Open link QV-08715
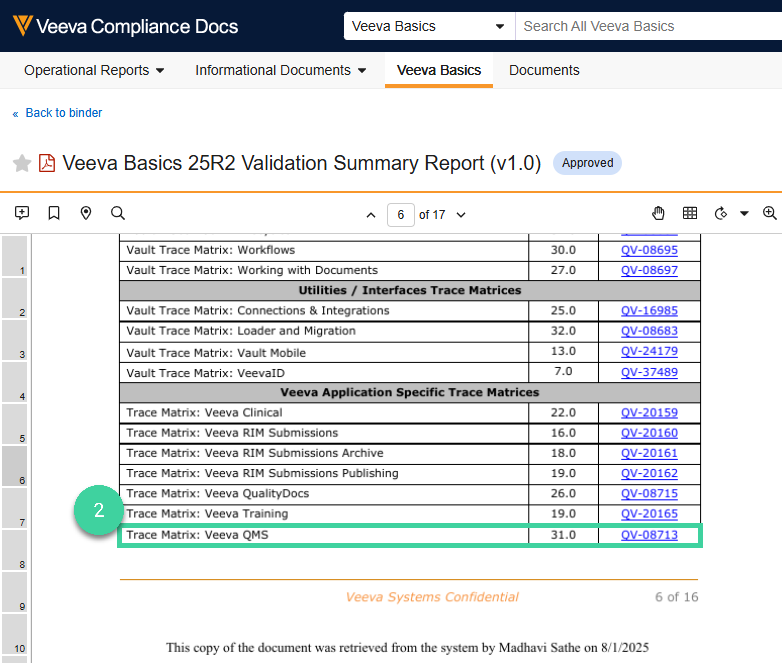 649,493
